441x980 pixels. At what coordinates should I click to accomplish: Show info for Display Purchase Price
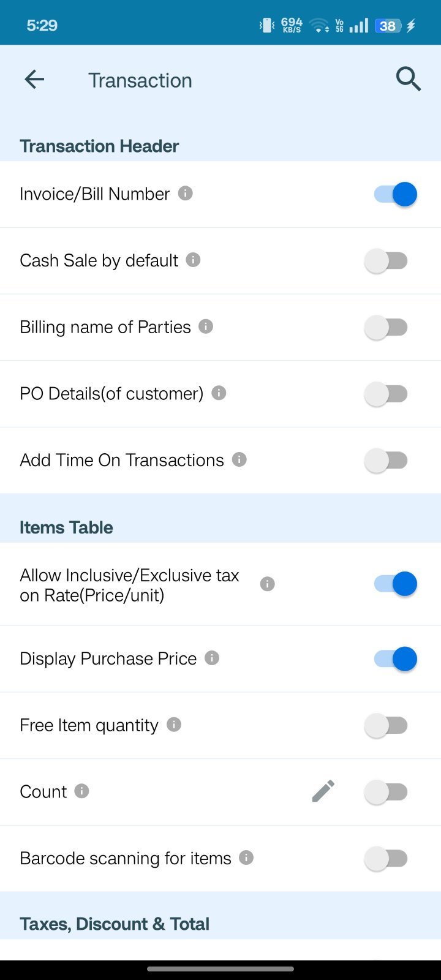(x=212, y=658)
